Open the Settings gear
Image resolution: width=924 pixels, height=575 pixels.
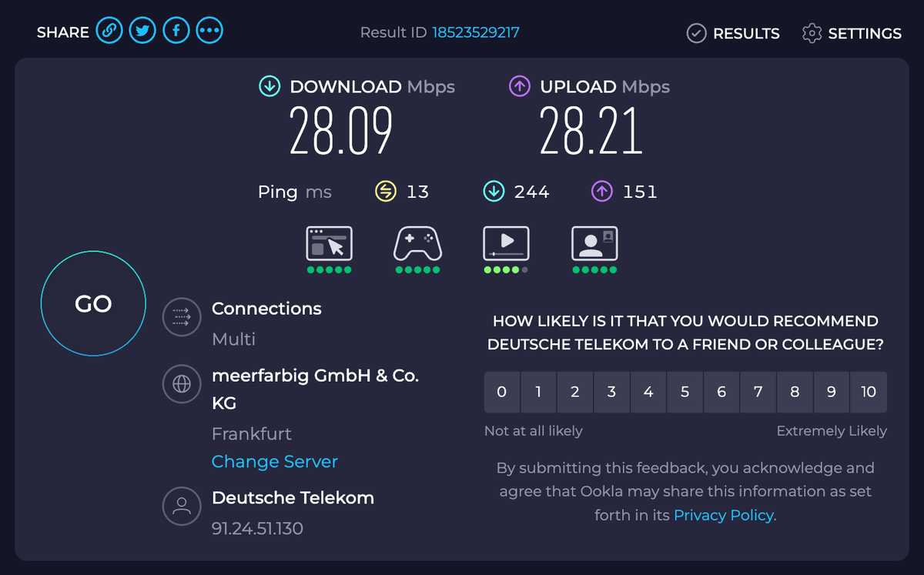[x=812, y=33]
